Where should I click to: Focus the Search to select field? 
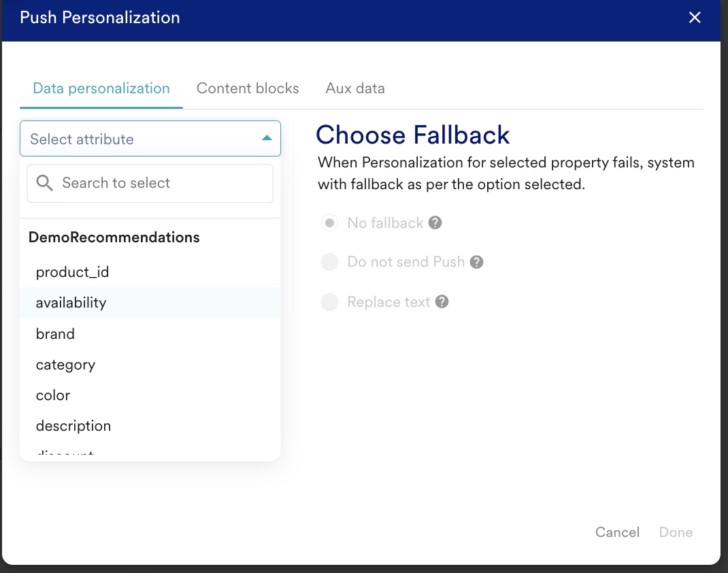click(x=150, y=184)
